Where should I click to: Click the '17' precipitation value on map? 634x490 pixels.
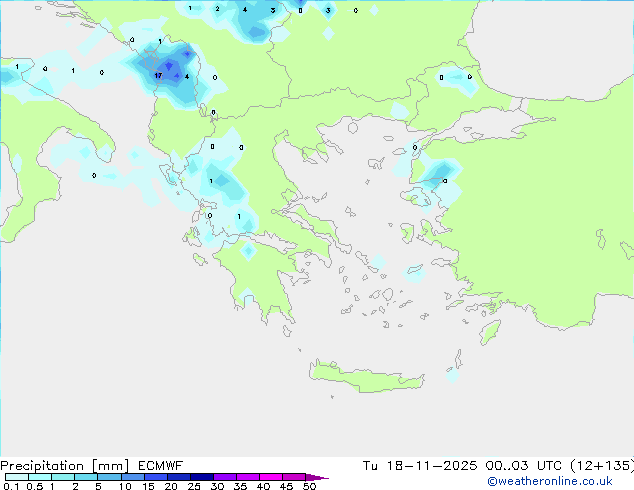[x=158, y=76]
